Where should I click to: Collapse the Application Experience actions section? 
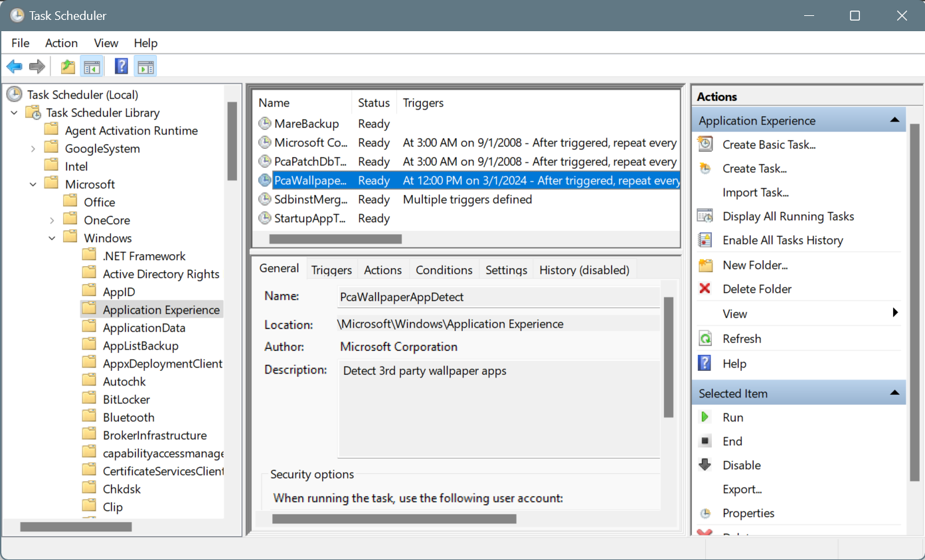point(894,120)
